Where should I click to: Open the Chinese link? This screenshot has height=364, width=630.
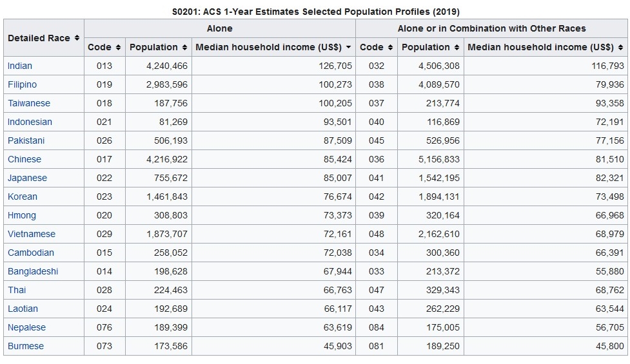coord(25,159)
